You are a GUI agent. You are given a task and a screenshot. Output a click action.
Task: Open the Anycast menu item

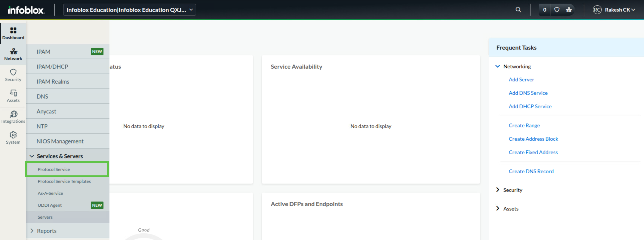(x=67, y=111)
